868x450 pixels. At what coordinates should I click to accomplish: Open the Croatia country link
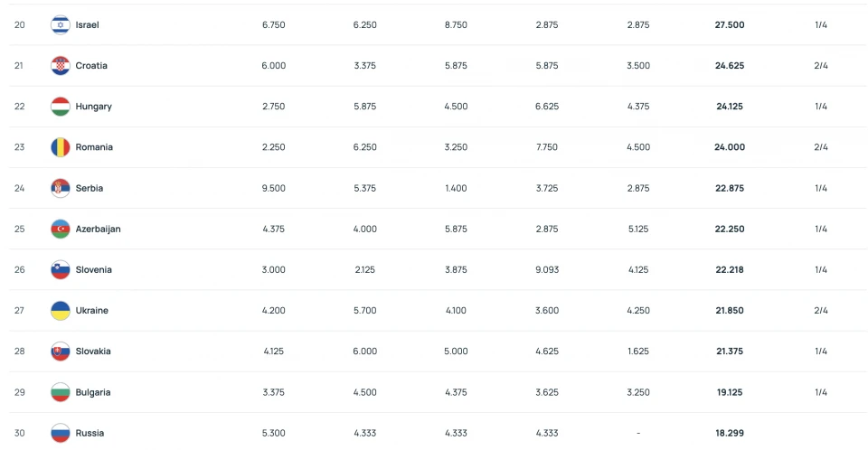[x=91, y=66]
